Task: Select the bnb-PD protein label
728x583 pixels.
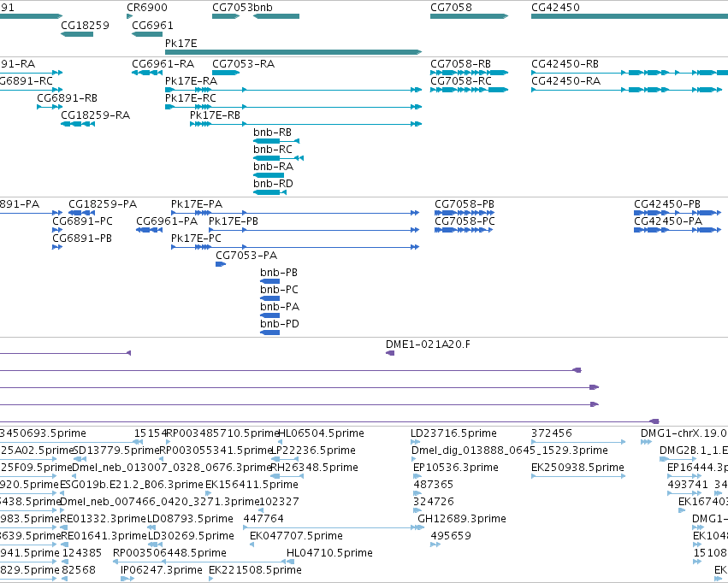Action: [x=280, y=324]
